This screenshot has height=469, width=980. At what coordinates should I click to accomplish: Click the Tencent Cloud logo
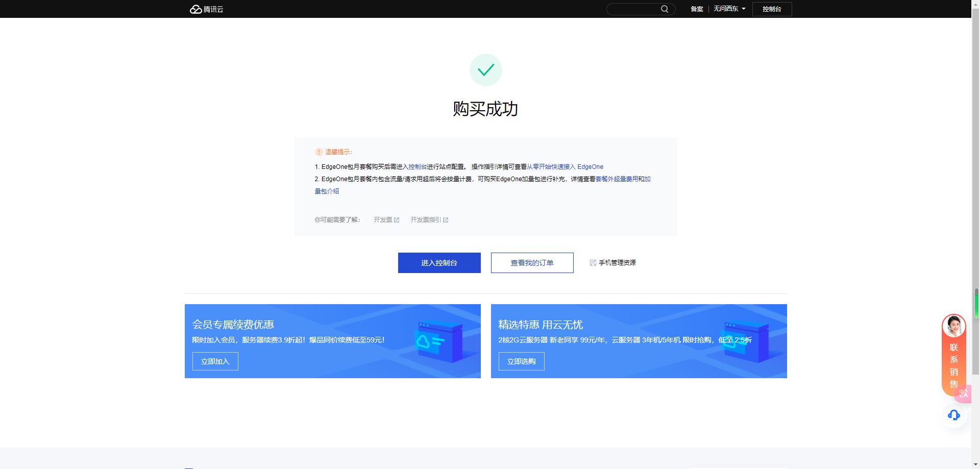pyautogui.click(x=206, y=9)
